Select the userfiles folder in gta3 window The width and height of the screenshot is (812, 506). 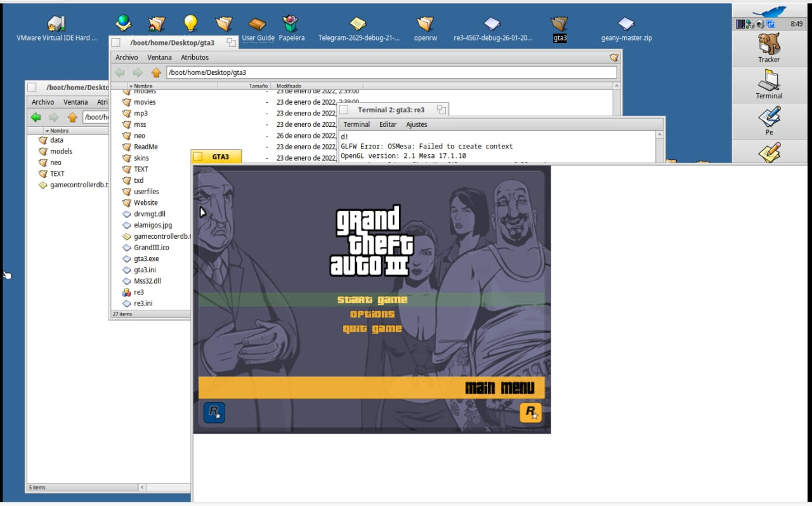pos(140,192)
